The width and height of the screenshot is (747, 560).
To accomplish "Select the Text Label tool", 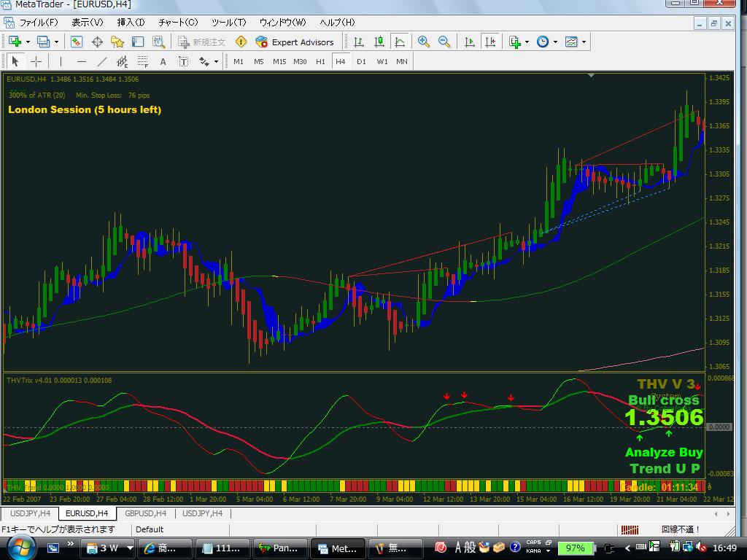I will pos(183,61).
